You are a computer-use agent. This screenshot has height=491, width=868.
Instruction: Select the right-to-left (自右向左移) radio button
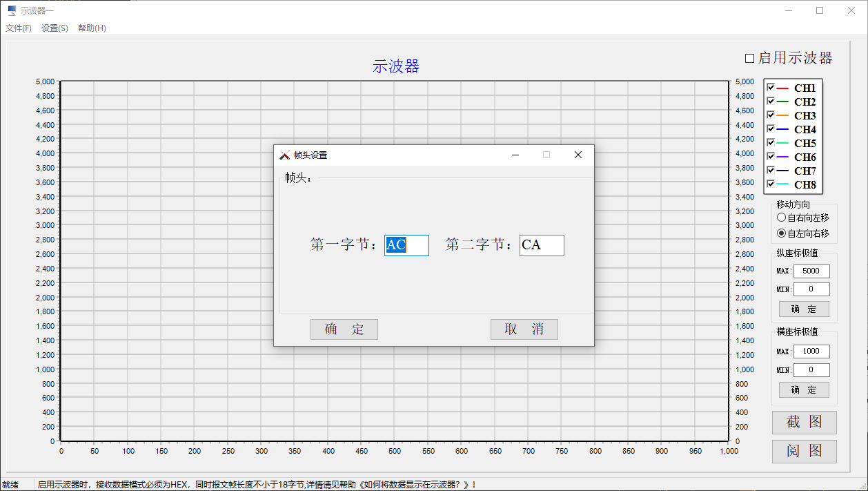782,218
